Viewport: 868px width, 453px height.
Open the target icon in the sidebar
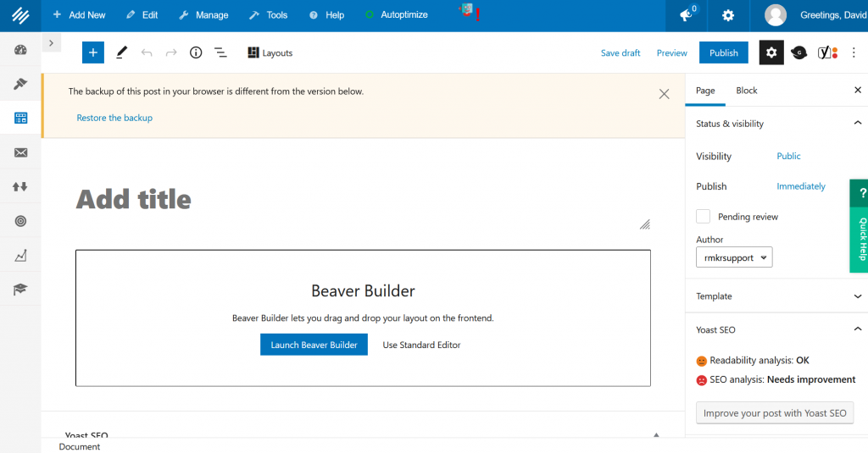20,221
